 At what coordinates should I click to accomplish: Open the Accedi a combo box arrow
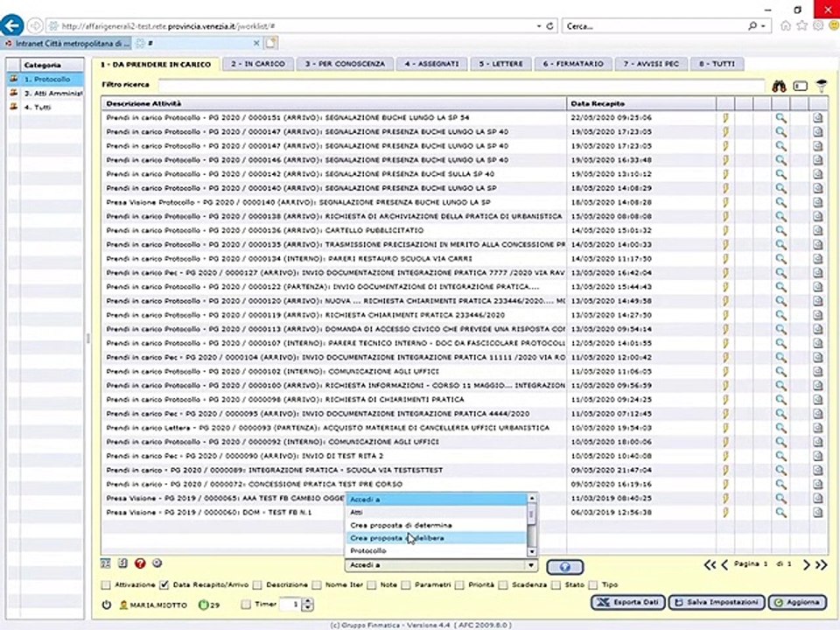531,565
